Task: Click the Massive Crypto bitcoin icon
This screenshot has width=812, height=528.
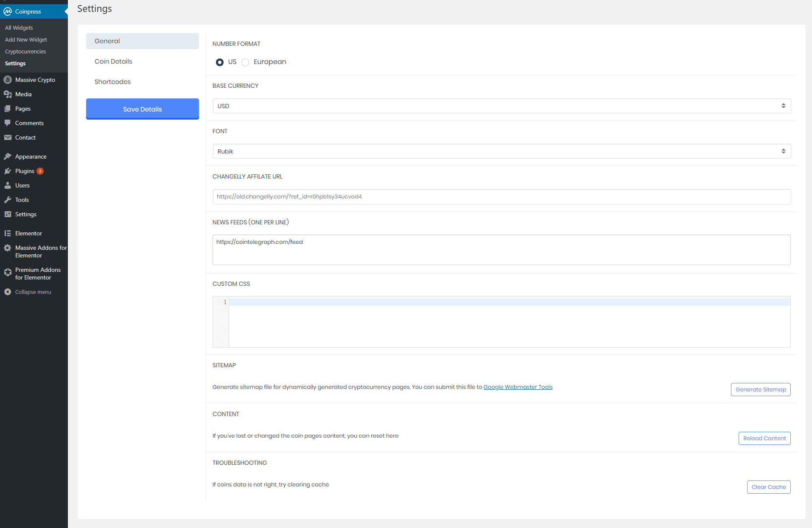Action: [8, 80]
